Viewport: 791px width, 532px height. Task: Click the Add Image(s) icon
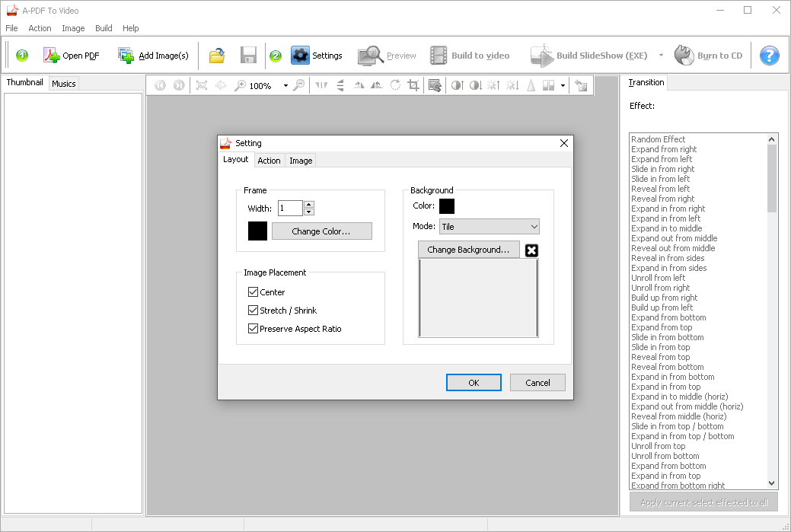[x=126, y=56]
